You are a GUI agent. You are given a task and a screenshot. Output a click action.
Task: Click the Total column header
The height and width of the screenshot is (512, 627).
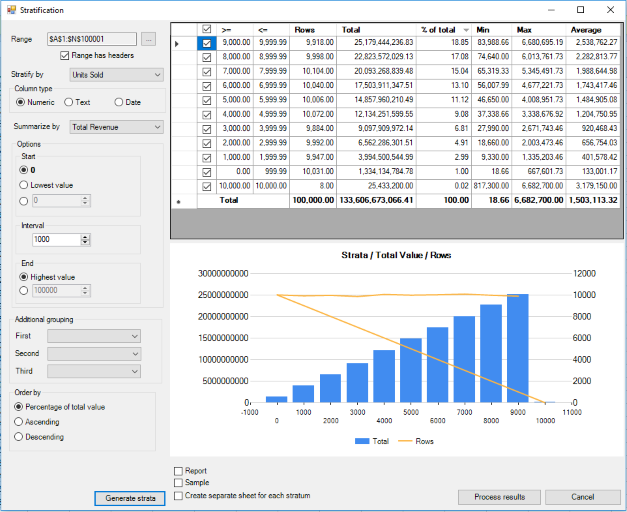(376, 30)
